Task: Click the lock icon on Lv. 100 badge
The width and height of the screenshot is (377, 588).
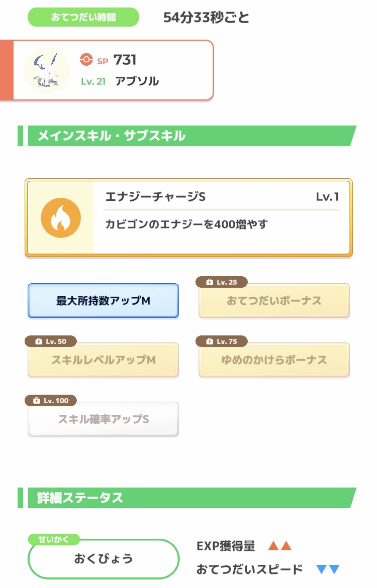Action: point(36,401)
